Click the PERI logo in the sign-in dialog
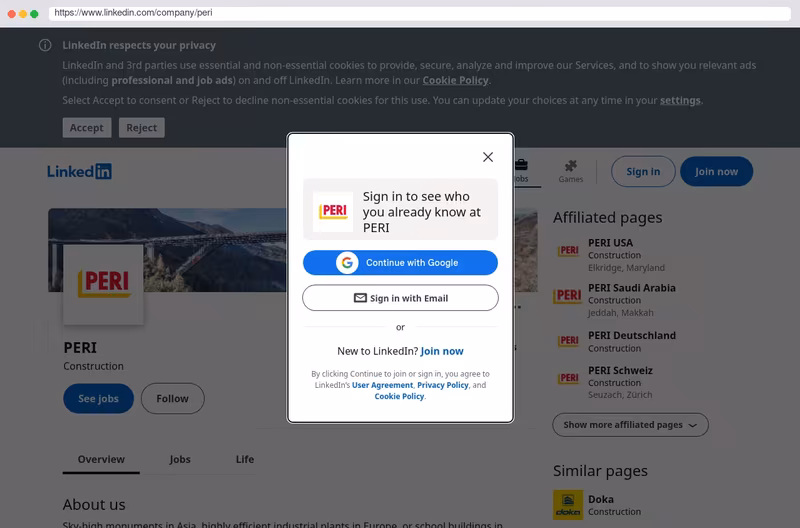The image size is (800, 528). pyautogui.click(x=333, y=211)
